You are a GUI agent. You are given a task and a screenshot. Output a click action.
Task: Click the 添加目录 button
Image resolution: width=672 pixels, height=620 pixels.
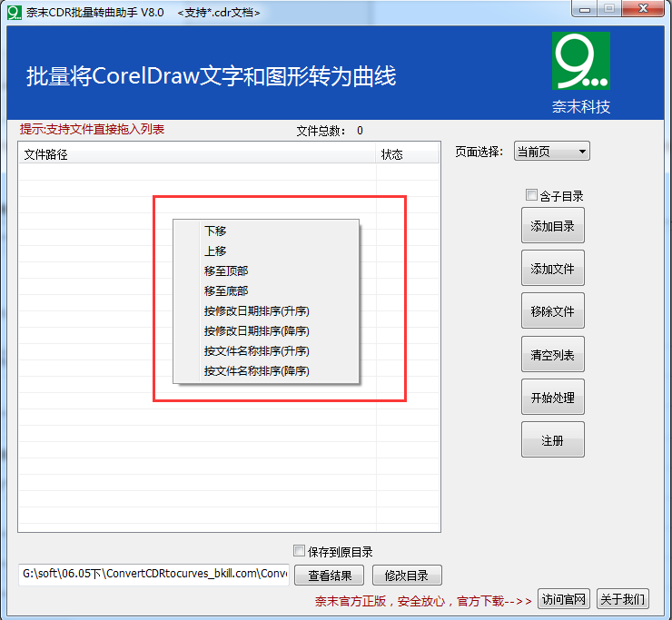click(x=552, y=225)
